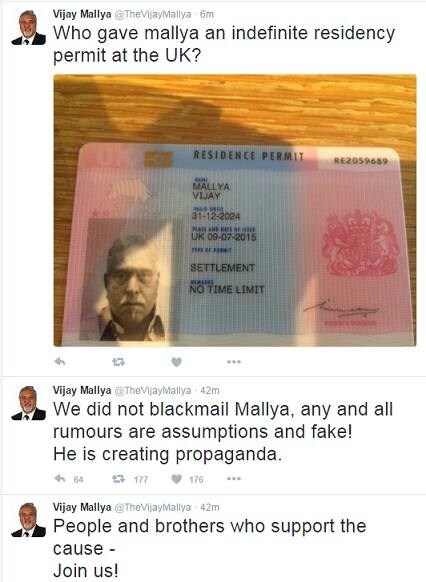Retweet the tweet with 177 retweets

click(118, 479)
